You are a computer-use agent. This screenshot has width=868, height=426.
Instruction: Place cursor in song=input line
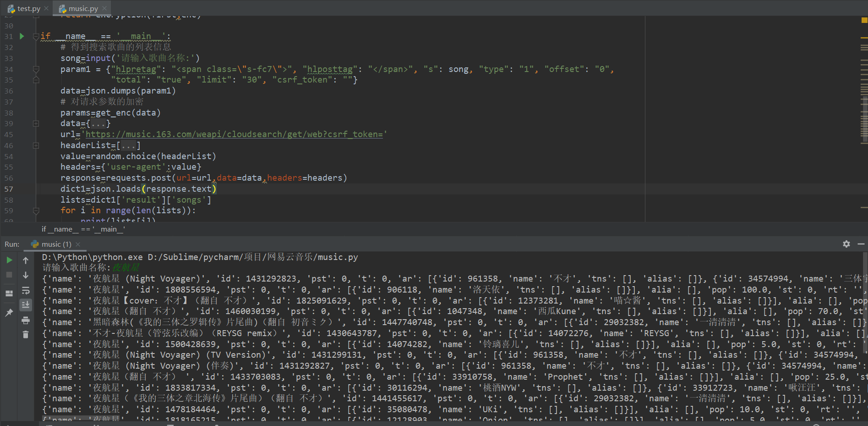click(130, 58)
